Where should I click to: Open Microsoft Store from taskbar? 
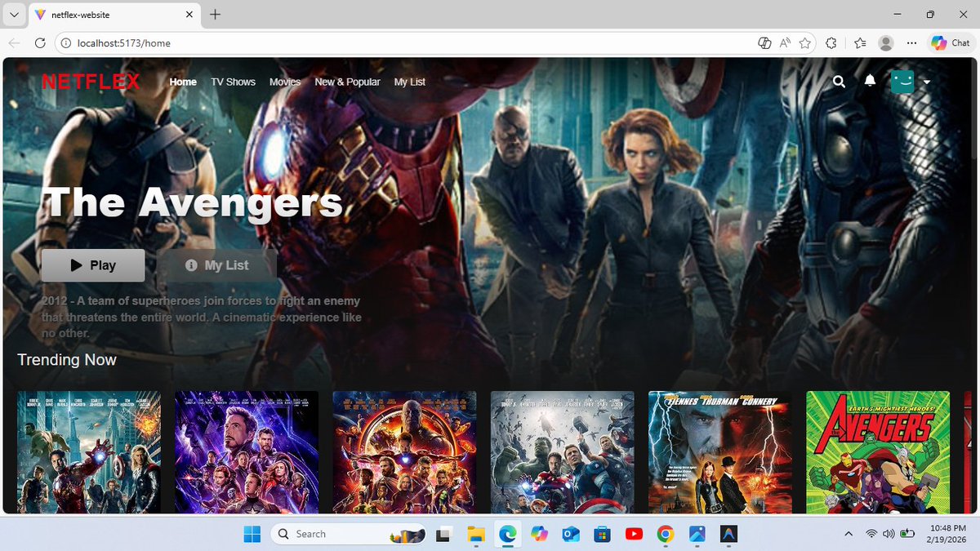coord(602,534)
